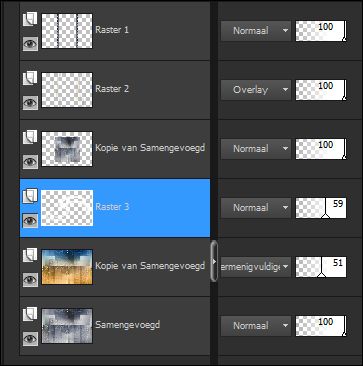Image resolution: width=363 pixels, height=366 pixels.
Task: Toggle visibility of the bottom Samengevoegd layer
Action: (x=30, y=338)
